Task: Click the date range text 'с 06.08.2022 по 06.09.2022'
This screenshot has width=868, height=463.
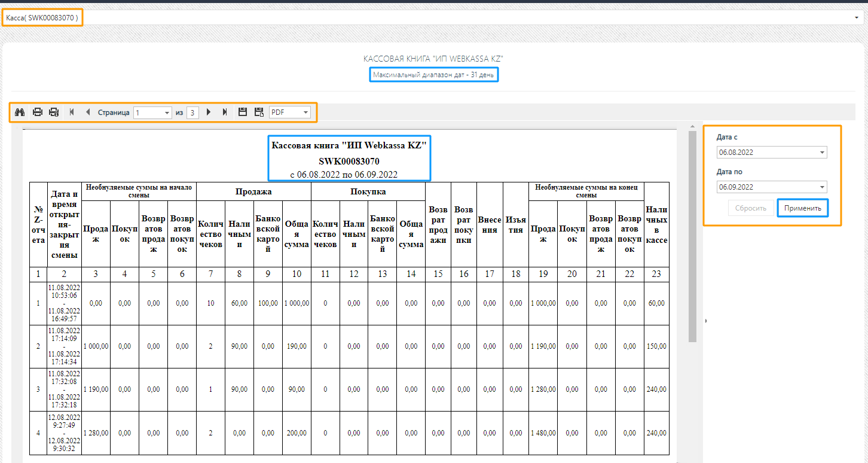Action: pyautogui.click(x=344, y=174)
